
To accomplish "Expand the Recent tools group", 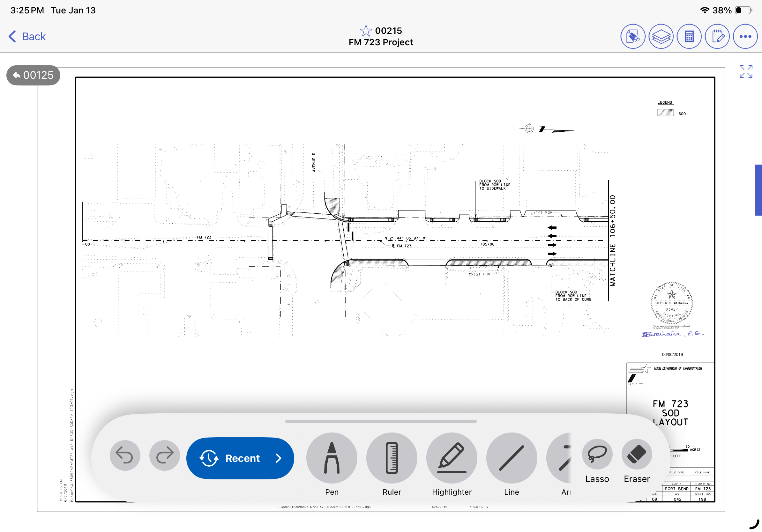I will [240, 458].
